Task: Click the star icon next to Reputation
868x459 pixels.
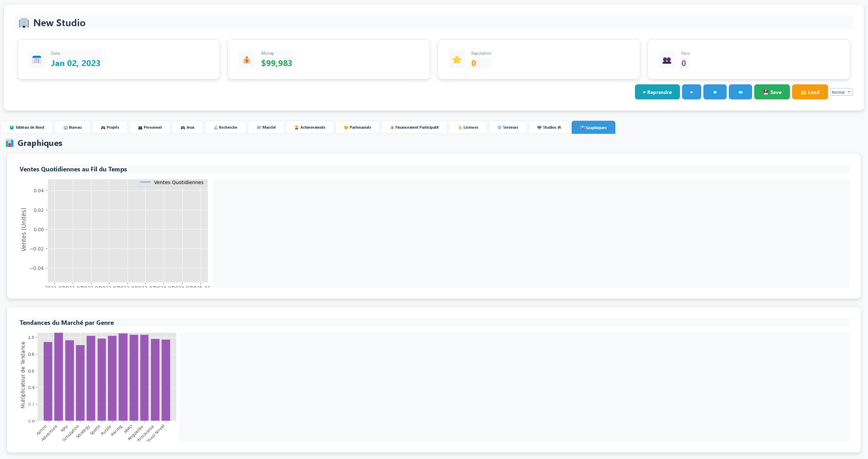Action: pyautogui.click(x=457, y=59)
